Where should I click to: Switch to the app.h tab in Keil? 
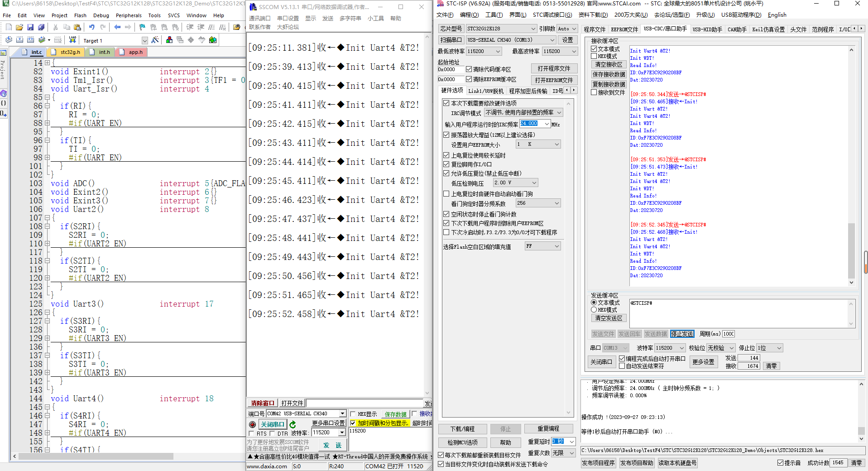pyautogui.click(x=131, y=52)
